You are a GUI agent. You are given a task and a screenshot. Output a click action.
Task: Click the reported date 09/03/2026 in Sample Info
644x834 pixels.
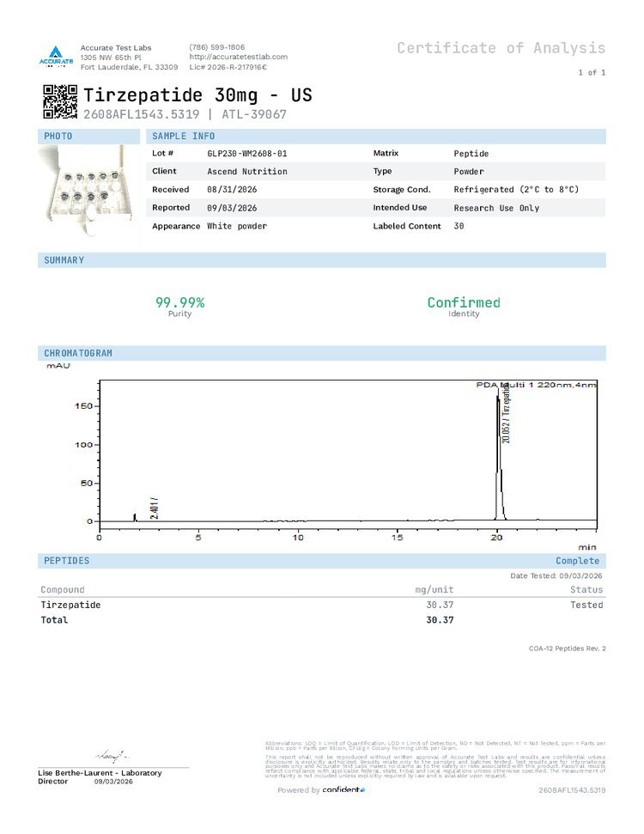point(232,208)
